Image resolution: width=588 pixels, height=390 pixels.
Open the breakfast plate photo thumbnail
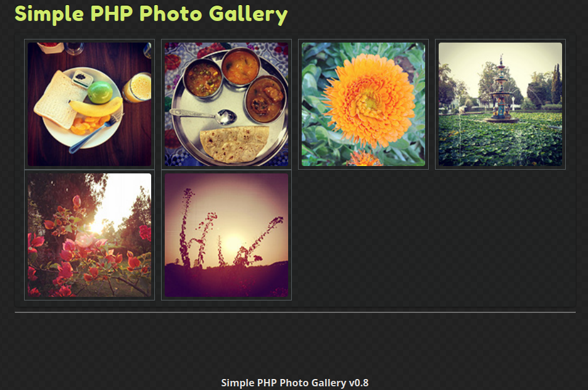point(89,104)
